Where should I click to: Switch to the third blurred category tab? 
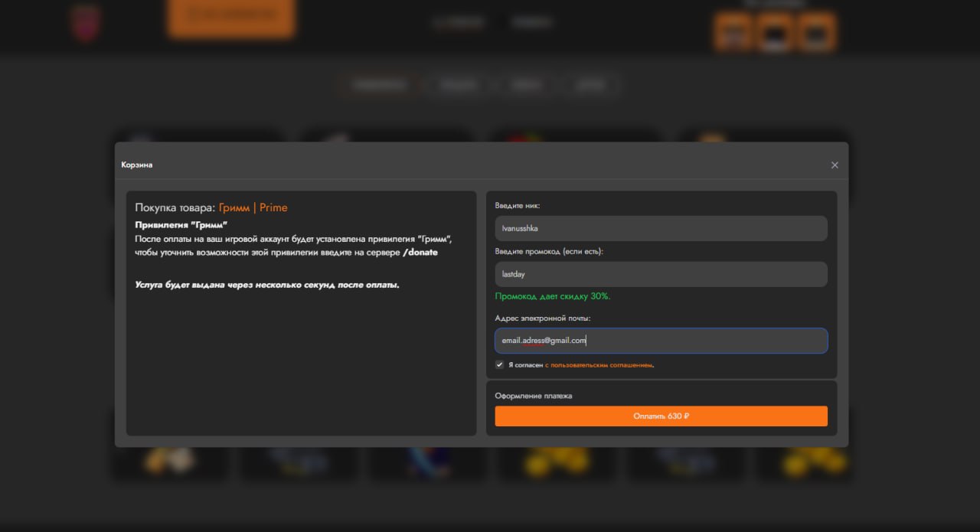coord(525,86)
